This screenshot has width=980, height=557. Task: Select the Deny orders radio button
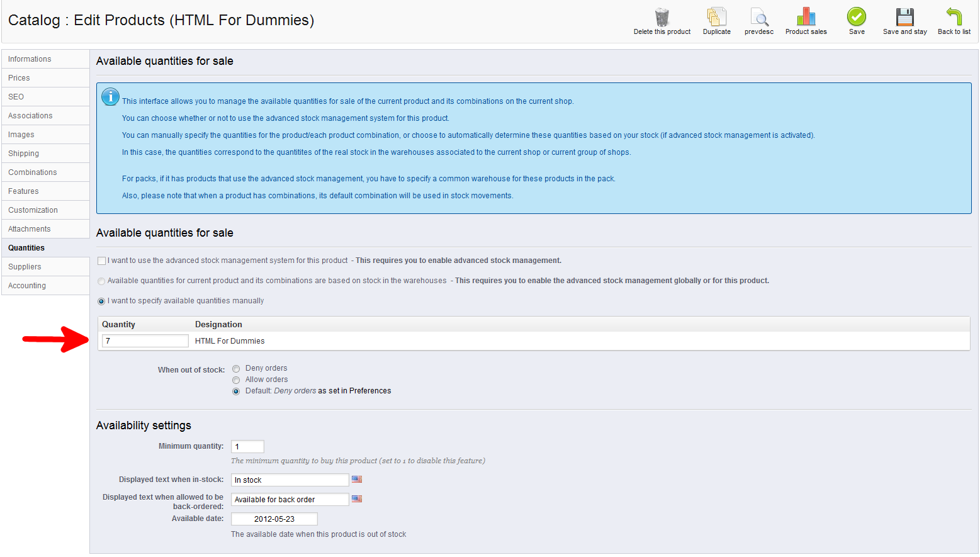pyautogui.click(x=236, y=369)
